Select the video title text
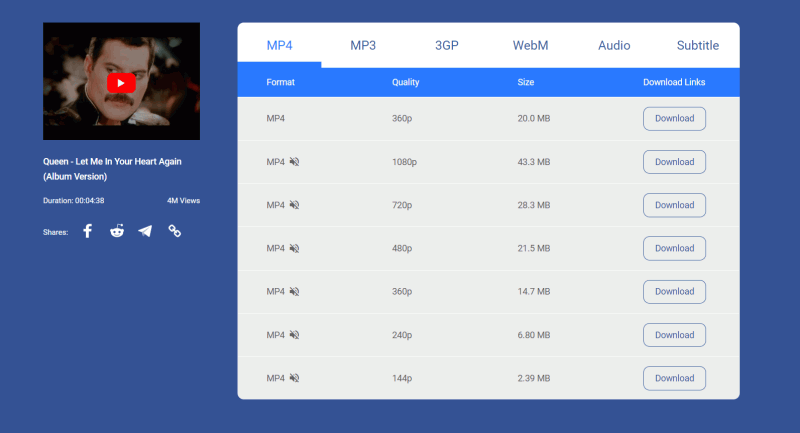The image size is (800, 433). tap(112, 169)
